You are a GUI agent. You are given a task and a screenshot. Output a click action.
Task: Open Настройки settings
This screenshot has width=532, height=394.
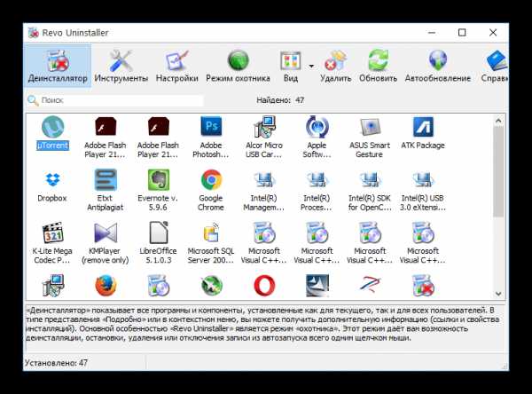click(x=176, y=66)
